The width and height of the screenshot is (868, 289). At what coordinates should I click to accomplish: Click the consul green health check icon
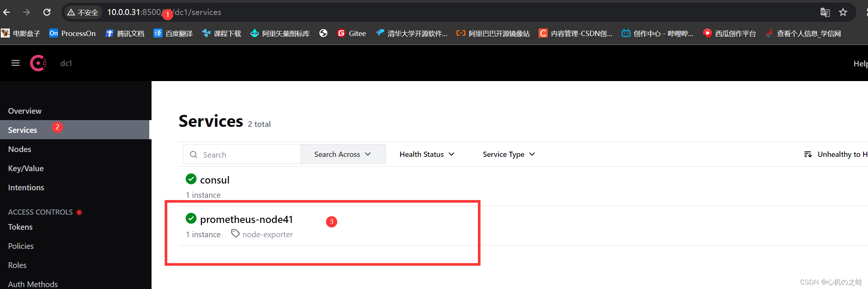(191, 179)
